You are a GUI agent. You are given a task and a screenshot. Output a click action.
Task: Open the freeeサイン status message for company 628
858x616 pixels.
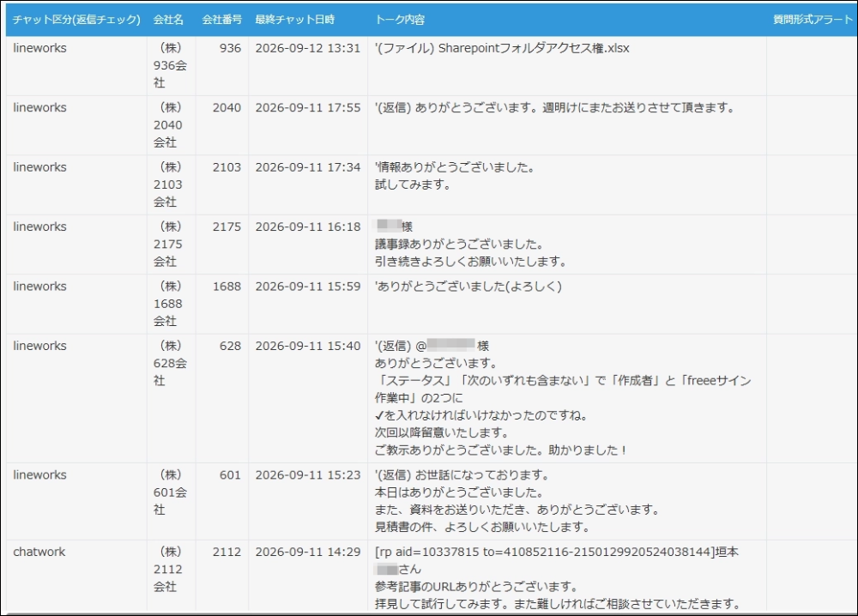tap(567, 398)
